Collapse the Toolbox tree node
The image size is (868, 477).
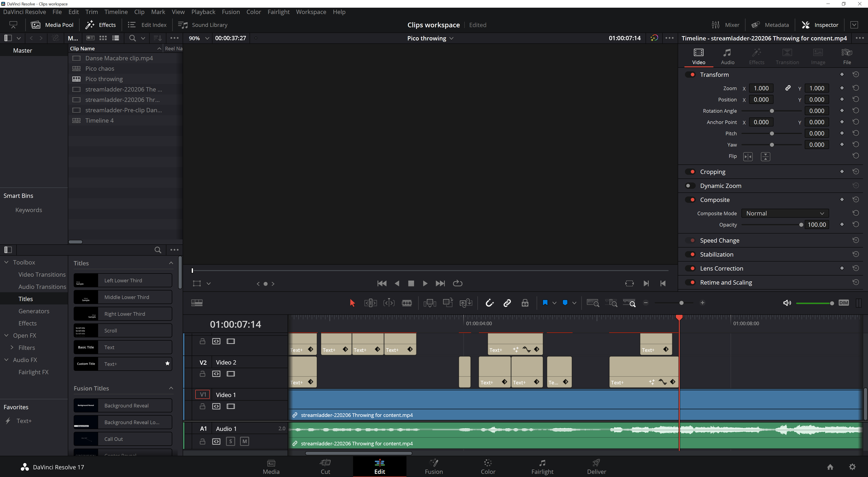pyautogui.click(x=6, y=262)
